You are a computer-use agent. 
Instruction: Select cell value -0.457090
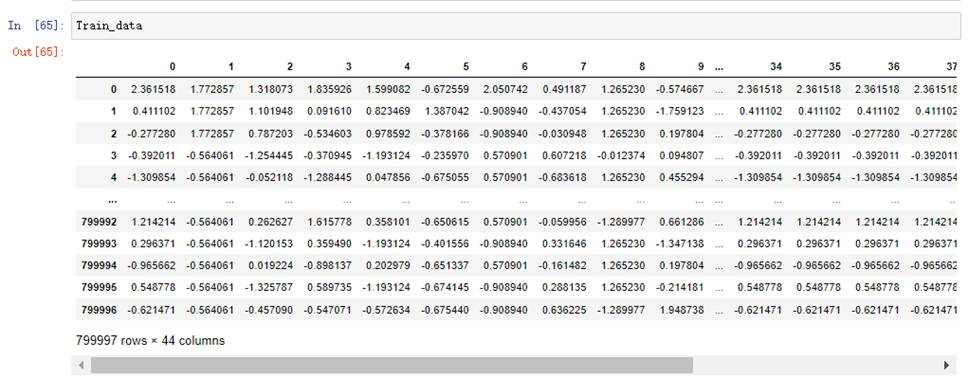click(x=269, y=309)
